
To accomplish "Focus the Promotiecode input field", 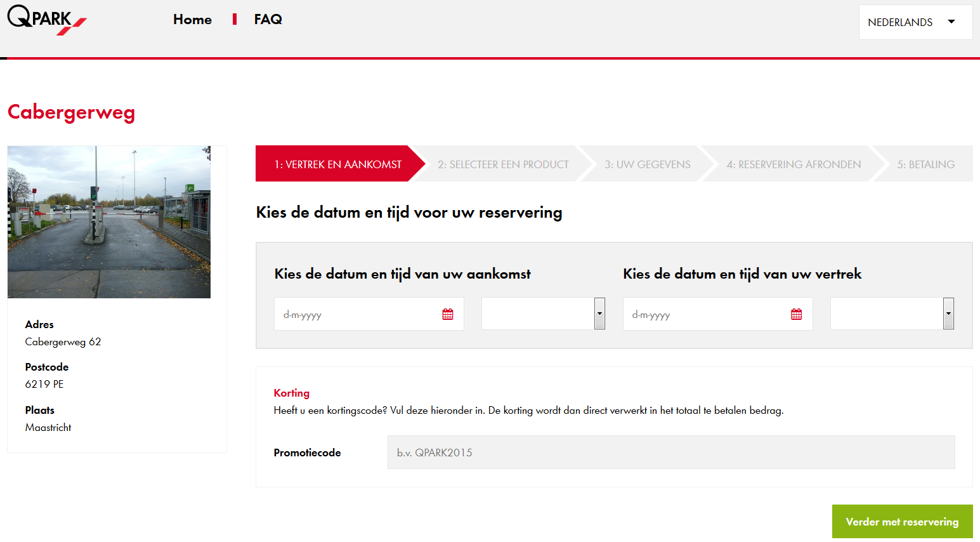I will point(670,453).
